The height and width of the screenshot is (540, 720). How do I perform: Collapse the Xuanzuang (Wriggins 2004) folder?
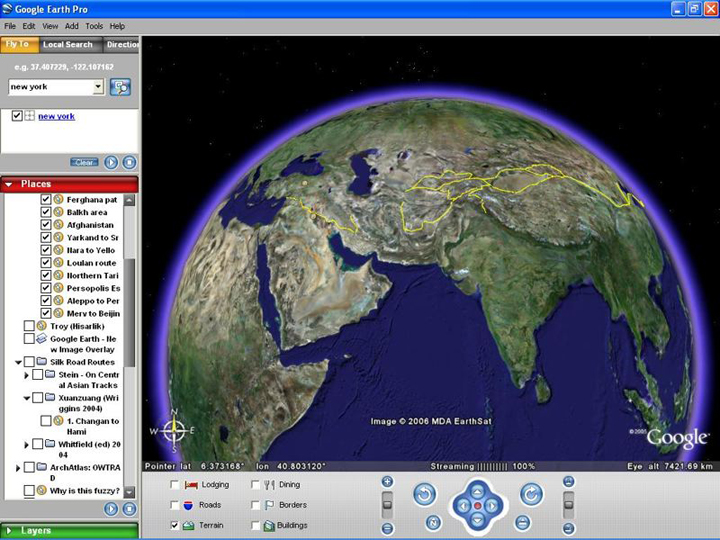click(27, 398)
